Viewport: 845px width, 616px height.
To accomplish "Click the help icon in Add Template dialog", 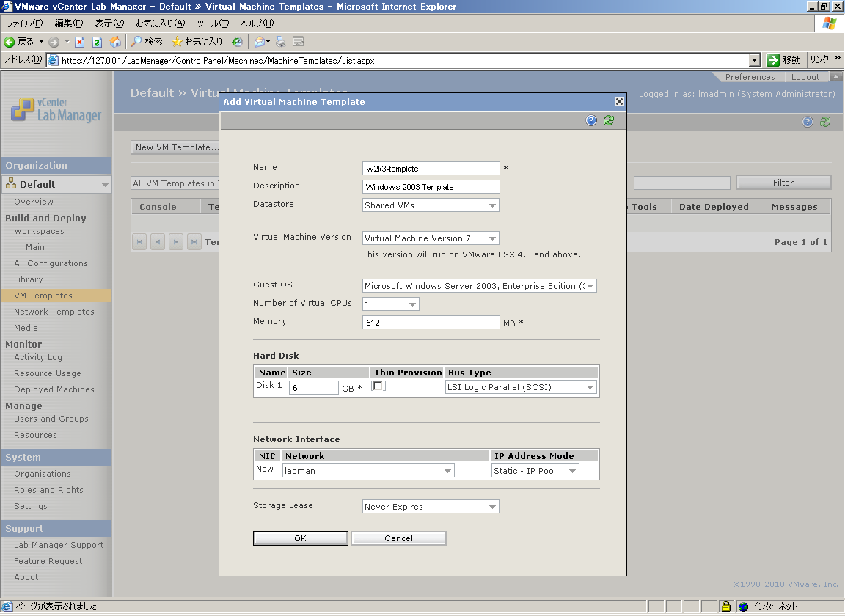I will click(591, 120).
